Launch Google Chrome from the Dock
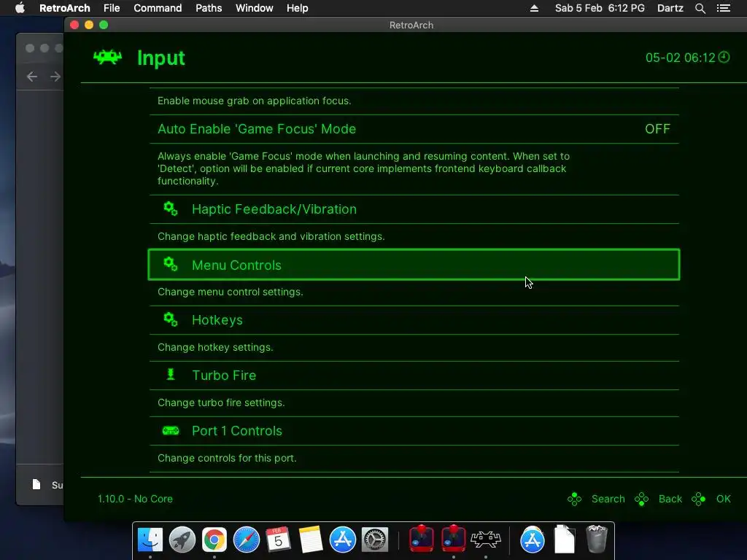This screenshot has height=560, width=747. [214, 540]
